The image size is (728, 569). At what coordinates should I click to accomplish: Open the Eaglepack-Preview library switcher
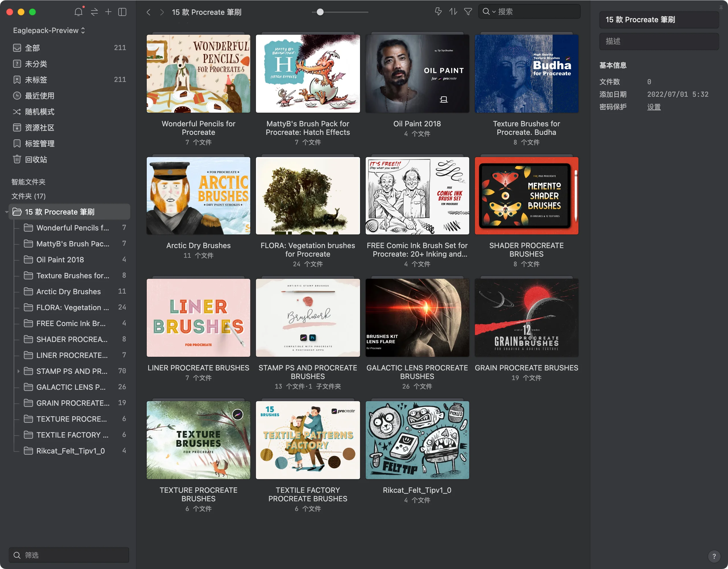pyautogui.click(x=49, y=30)
